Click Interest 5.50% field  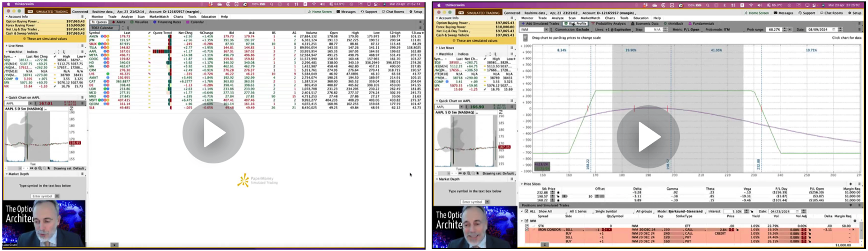[x=734, y=211]
